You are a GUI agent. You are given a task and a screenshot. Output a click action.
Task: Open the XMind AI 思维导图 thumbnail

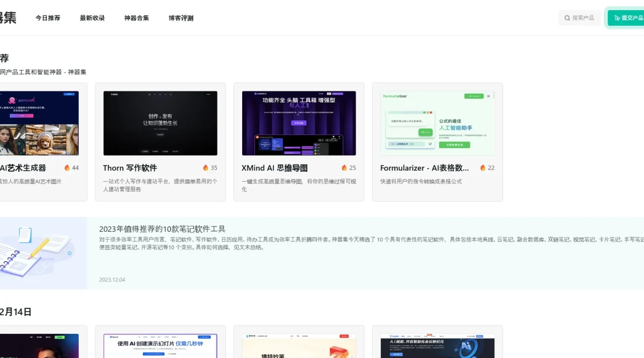[x=299, y=123]
